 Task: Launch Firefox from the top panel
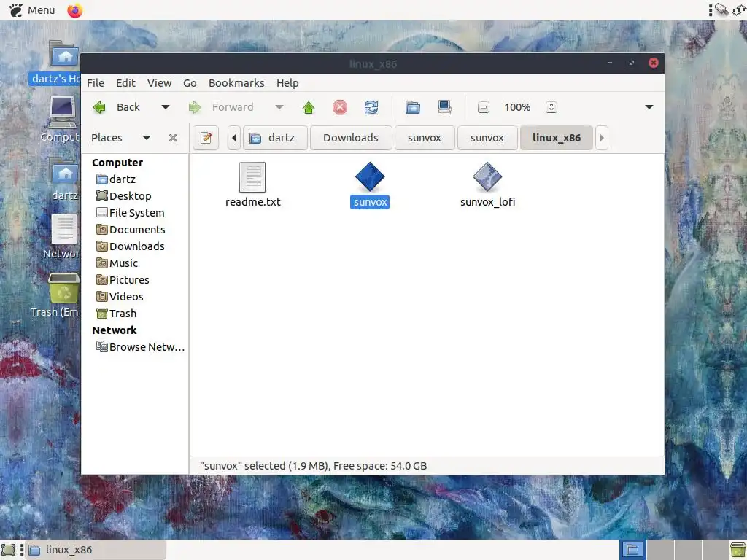point(75,10)
